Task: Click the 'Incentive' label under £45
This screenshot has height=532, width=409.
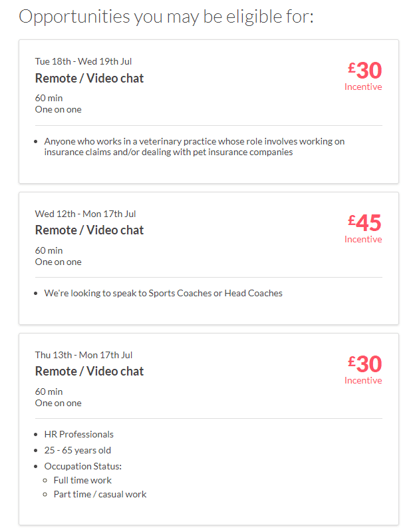Action: (x=363, y=240)
